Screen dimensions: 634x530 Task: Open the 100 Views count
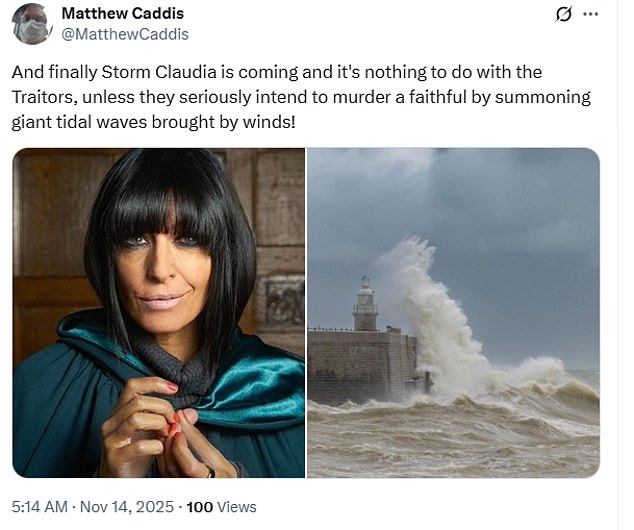(x=221, y=507)
